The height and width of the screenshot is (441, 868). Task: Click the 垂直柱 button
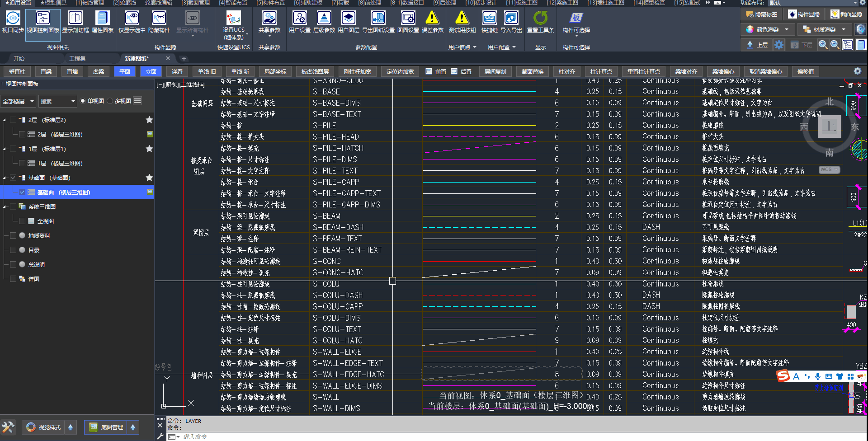(17, 71)
